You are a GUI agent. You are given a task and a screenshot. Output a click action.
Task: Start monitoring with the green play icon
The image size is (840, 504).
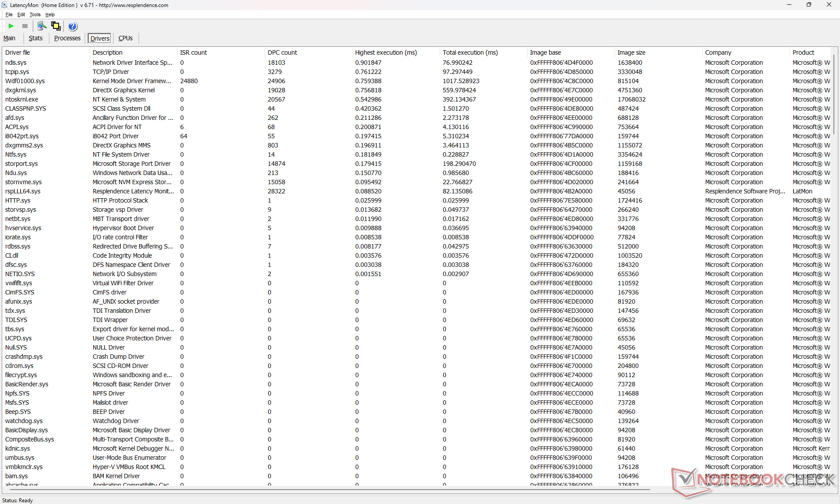(11, 26)
